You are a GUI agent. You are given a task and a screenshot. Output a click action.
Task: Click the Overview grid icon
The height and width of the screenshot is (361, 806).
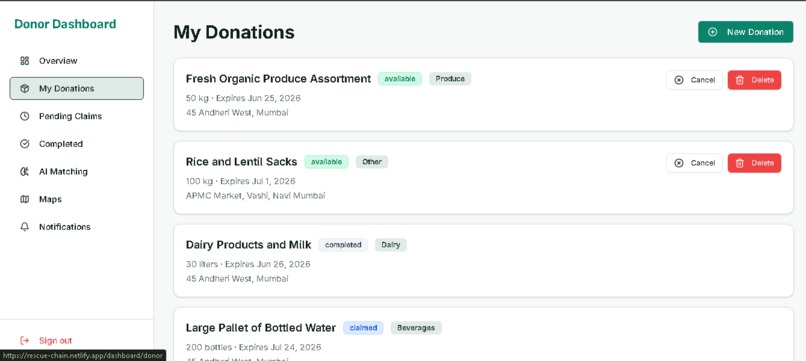point(25,61)
